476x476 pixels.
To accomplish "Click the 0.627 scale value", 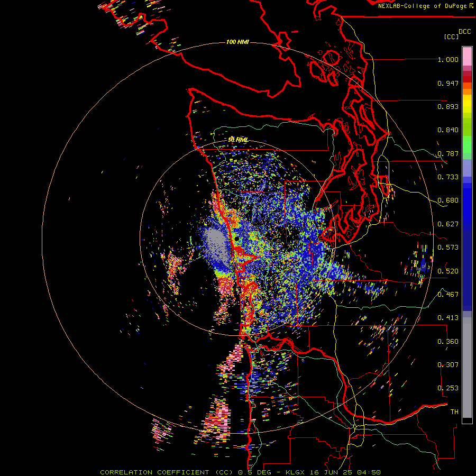I will [x=448, y=224].
